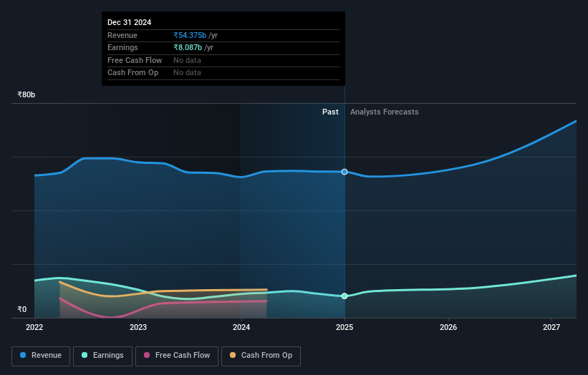Click the 2025 x-axis label
The image size is (588, 375).
point(344,328)
